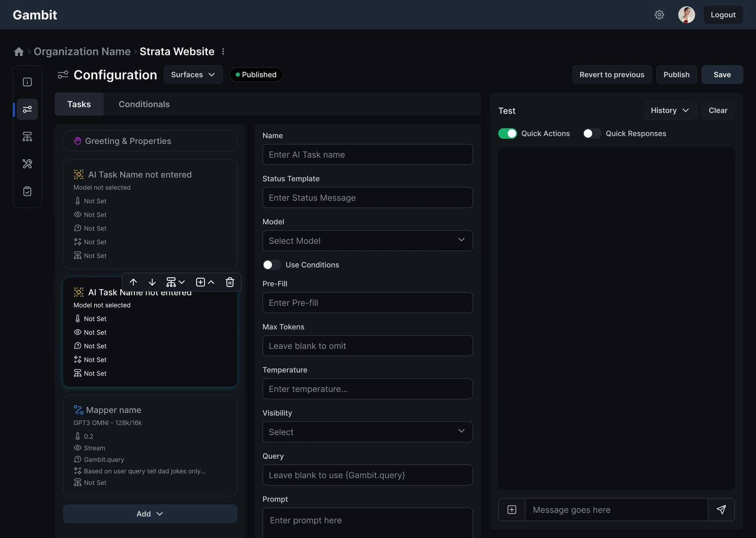Click the Publish button
Viewport: 756px width, 538px height.
pyautogui.click(x=676, y=74)
